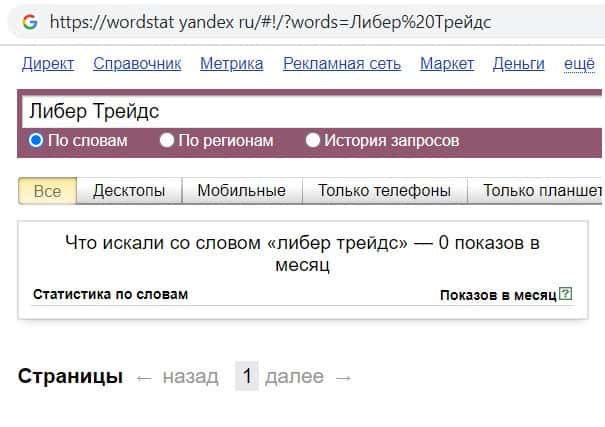Expand the ещё services dropdown
The image size is (605, 427).
coord(580,64)
